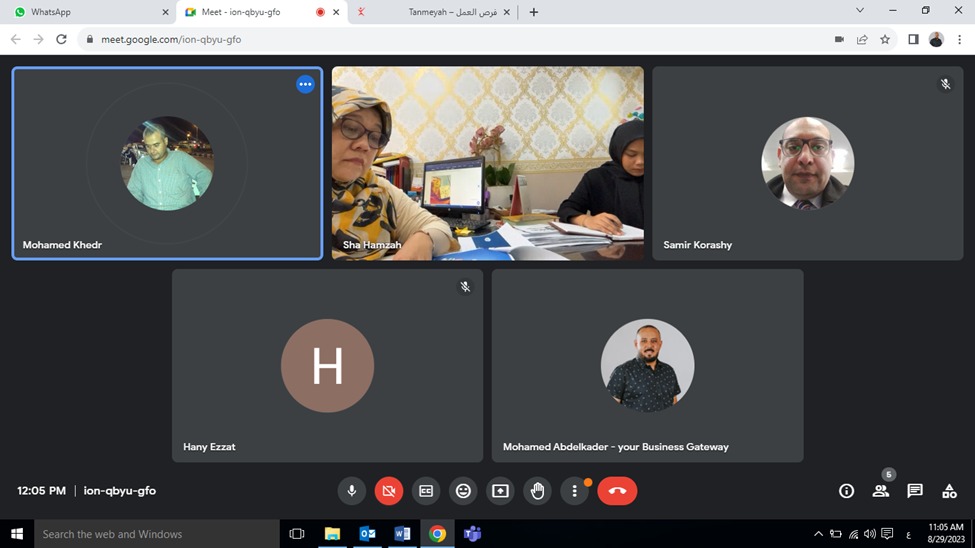Open the network Wi-Fi tray icon
This screenshot has height=548, width=975.
click(853, 534)
